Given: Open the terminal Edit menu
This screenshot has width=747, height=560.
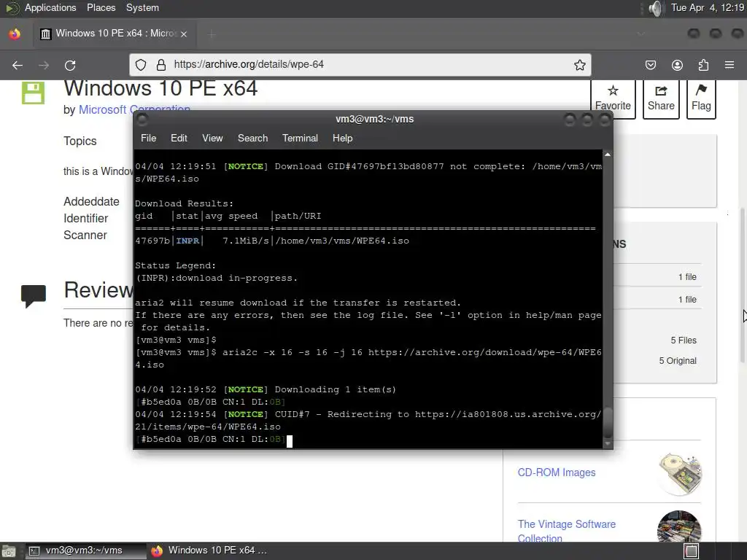Looking at the screenshot, I should pos(179,138).
